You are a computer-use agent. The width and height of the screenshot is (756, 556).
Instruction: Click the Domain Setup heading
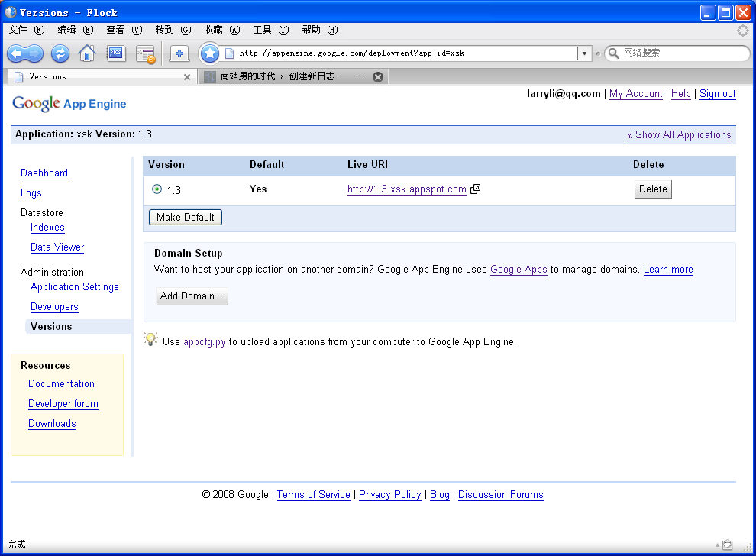[189, 253]
